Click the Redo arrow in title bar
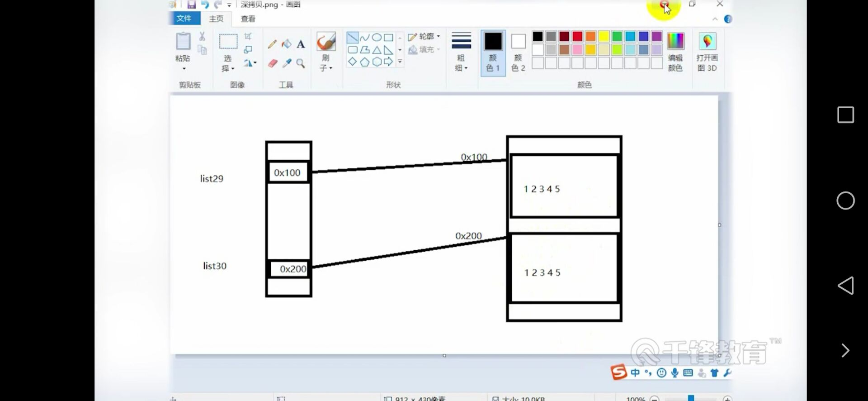Image resolution: width=868 pixels, height=401 pixels. (x=218, y=5)
